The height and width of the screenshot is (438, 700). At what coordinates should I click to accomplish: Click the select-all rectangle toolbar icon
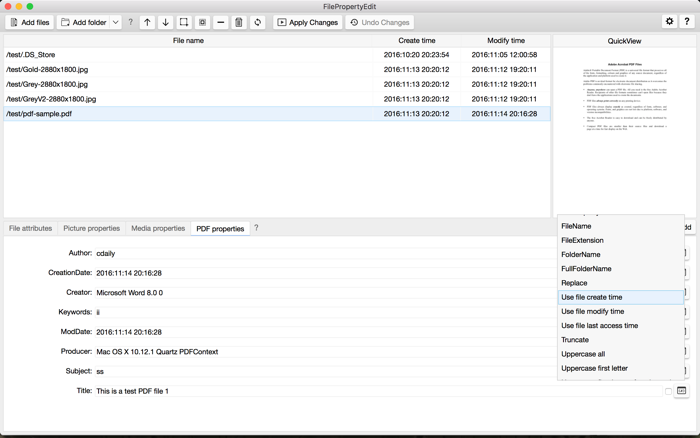pos(184,22)
